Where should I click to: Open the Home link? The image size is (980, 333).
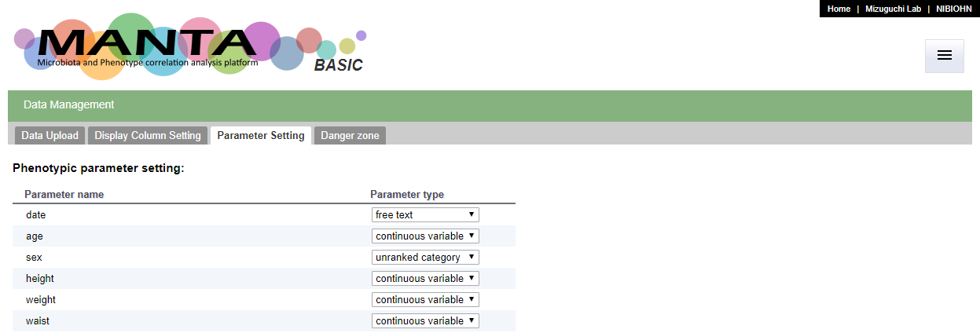point(839,9)
